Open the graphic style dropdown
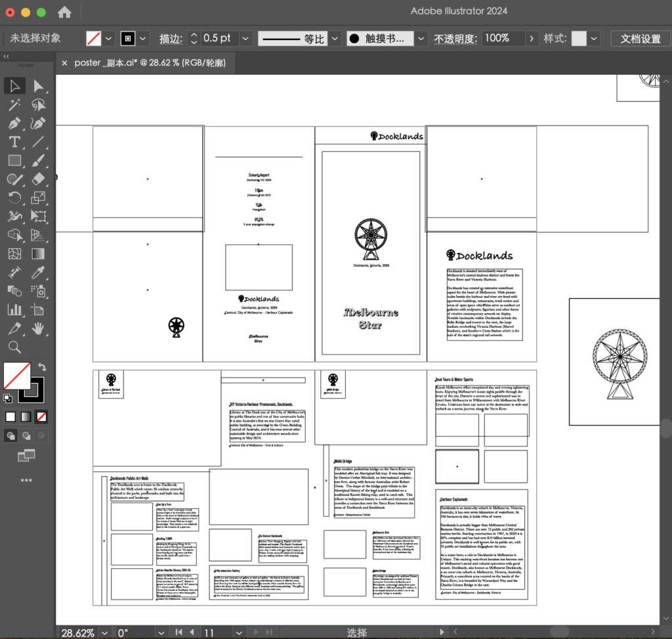672x639 pixels. [x=594, y=39]
